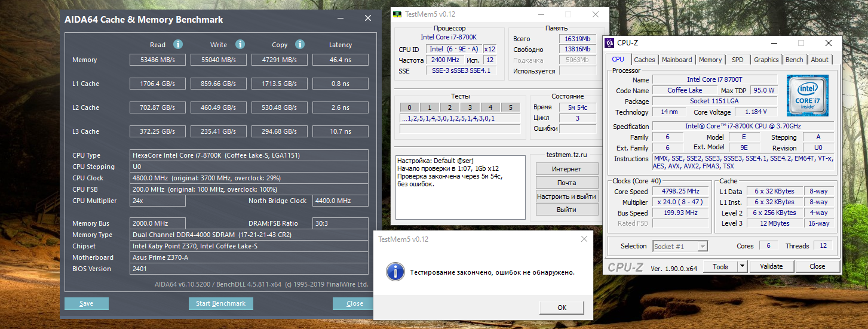Click the BIOS Version 2401 field
Viewport: 868px width, 329px height.
[x=249, y=269]
